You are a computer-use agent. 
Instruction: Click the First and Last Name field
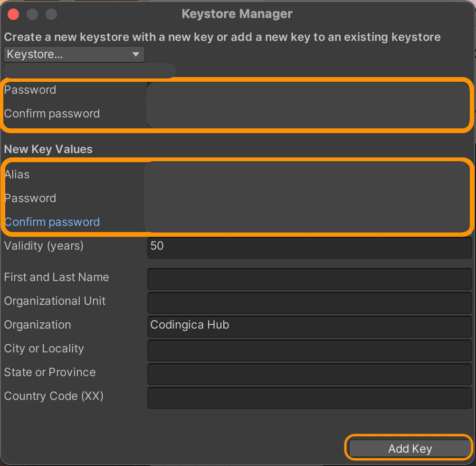click(x=309, y=279)
